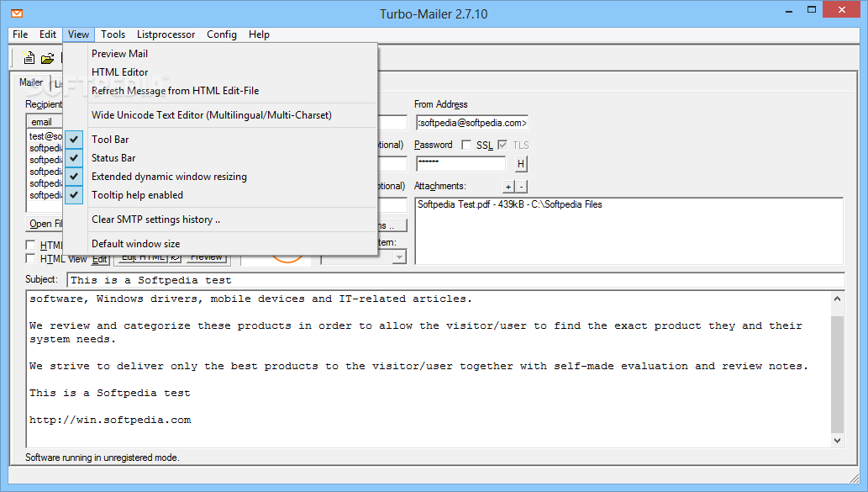Viewport: 868px width, 492px height.
Task: Open the Config menu
Action: pos(222,34)
